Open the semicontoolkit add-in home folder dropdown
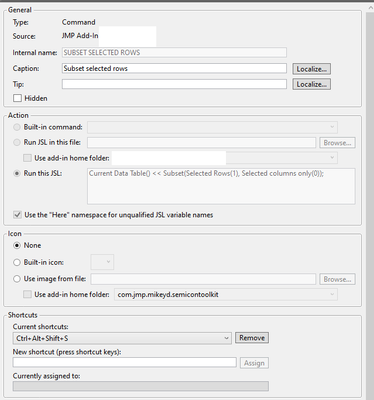374x400 pixels. pyautogui.click(x=226, y=294)
